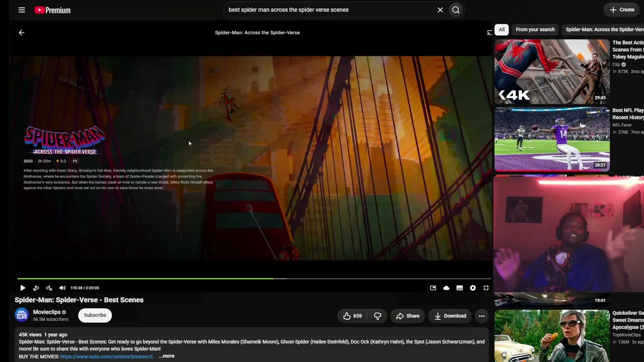Screen dimensions: 644x362
Task: Download this video
Action: [450, 316]
